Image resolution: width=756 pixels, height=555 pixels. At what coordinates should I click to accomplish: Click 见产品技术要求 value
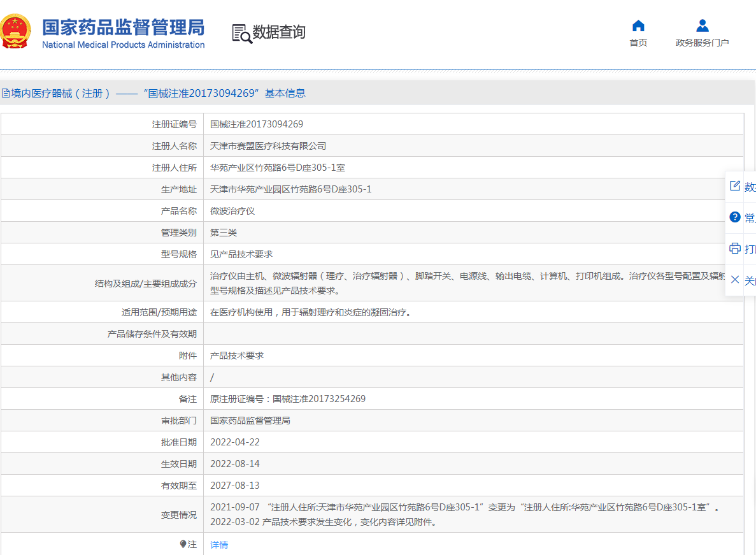point(241,254)
